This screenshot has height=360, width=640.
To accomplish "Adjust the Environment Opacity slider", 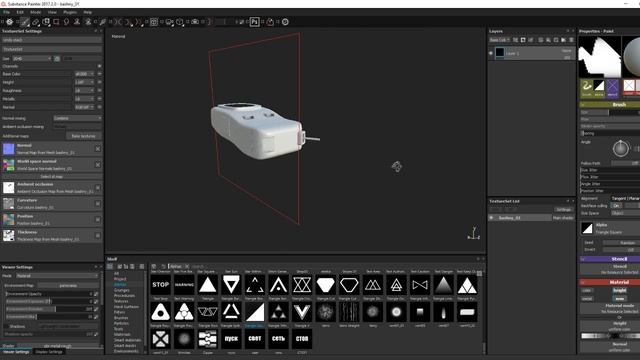I will pos(49,294).
